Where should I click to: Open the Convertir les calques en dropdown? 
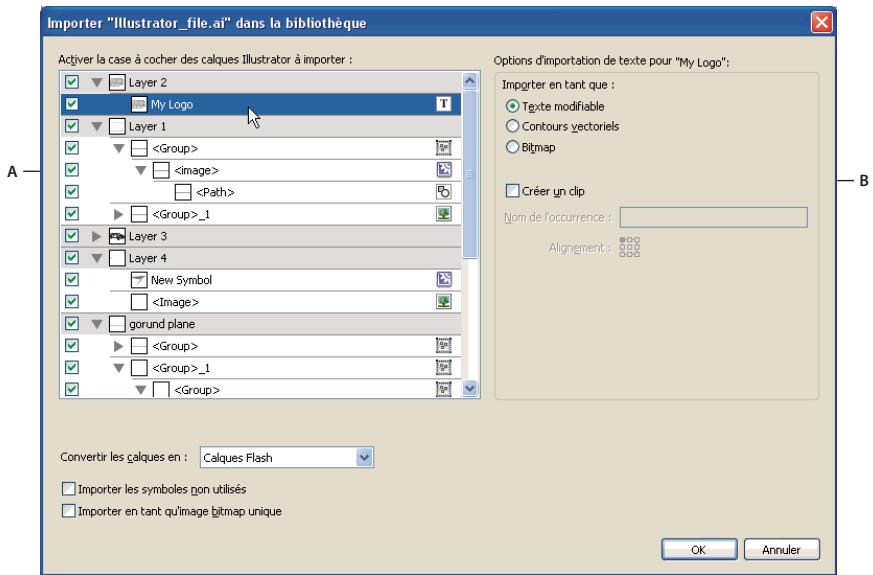point(364,457)
